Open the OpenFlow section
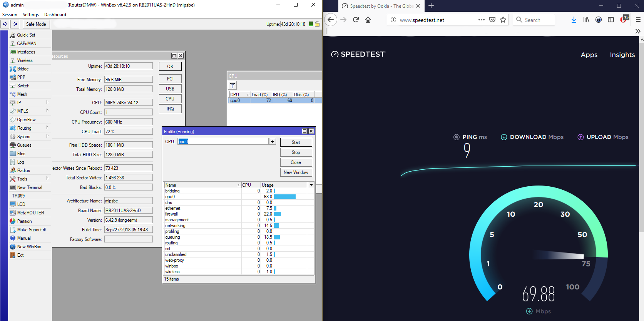 point(26,120)
